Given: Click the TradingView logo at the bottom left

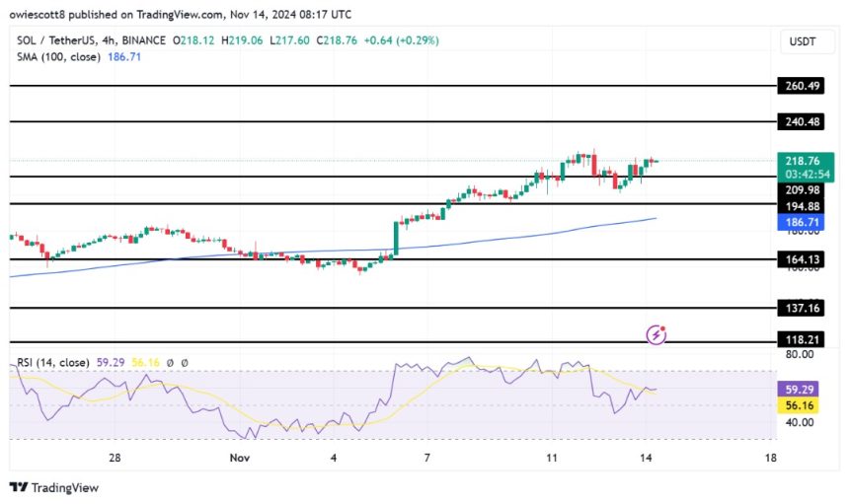Looking at the screenshot, I should click(x=54, y=487).
